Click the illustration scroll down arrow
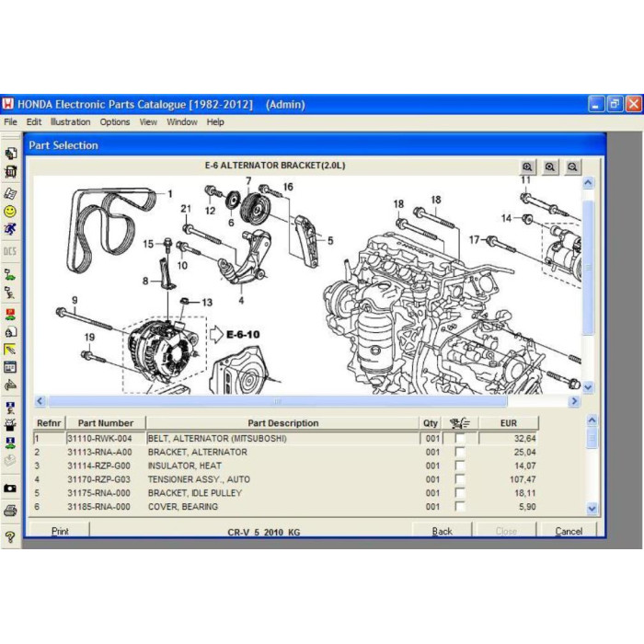This screenshot has width=644, height=644. [588, 387]
